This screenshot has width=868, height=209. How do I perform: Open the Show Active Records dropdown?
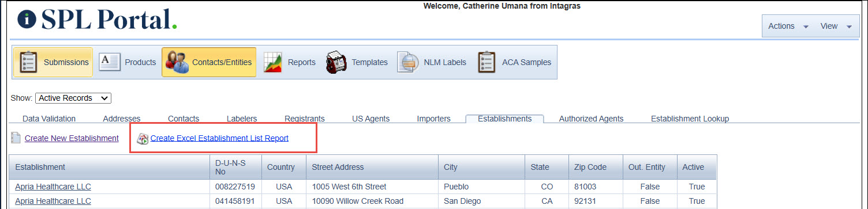click(73, 98)
